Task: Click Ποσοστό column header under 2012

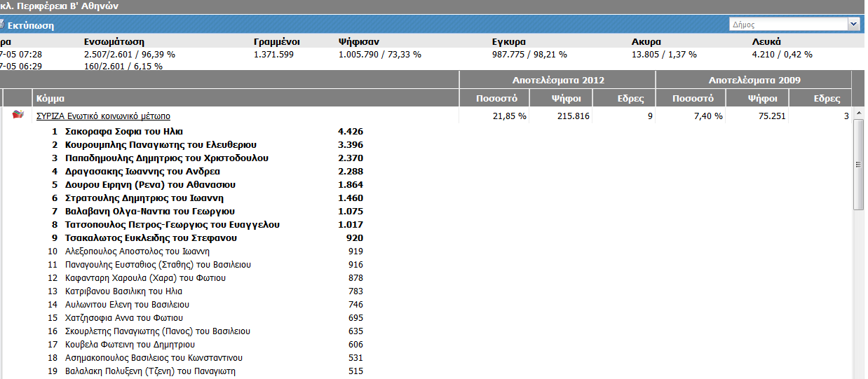Action: click(494, 99)
